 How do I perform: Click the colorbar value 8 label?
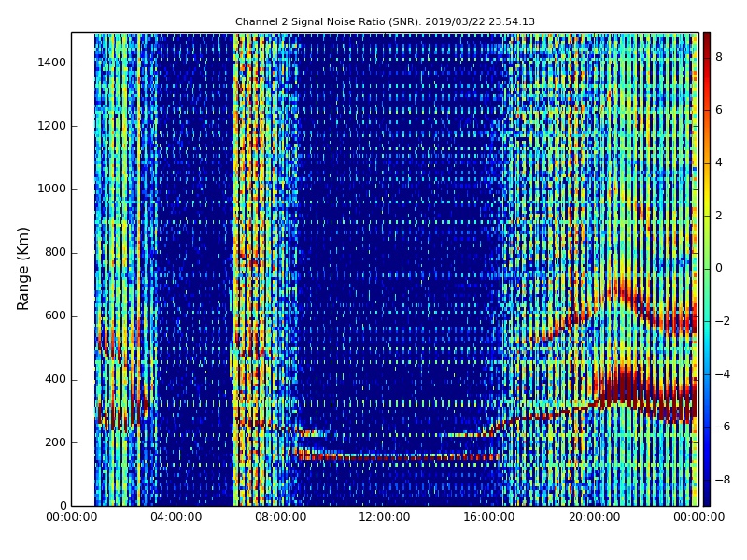(x=719, y=57)
